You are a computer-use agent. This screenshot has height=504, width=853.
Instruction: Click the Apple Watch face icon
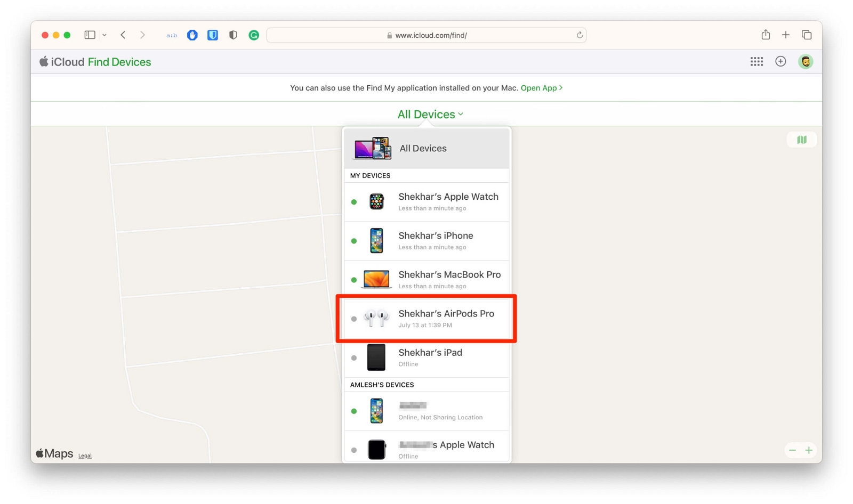pos(376,201)
